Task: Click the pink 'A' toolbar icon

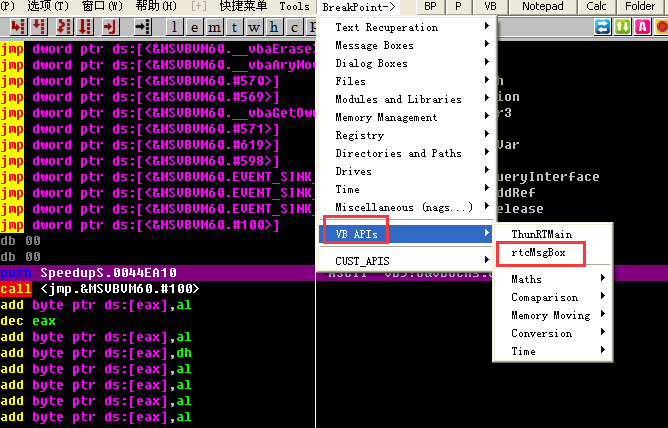Action: [642, 27]
